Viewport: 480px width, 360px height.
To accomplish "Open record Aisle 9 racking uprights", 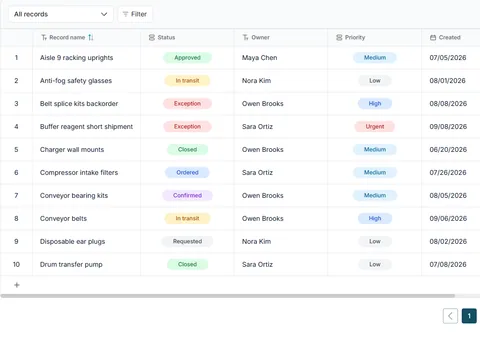I will coord(76,58).
